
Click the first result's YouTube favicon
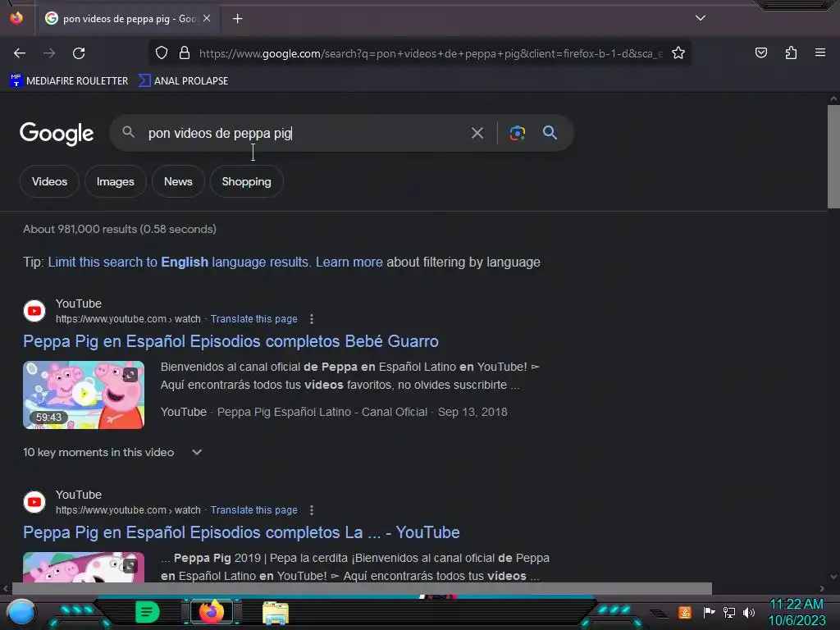click(x=34, y=311)
